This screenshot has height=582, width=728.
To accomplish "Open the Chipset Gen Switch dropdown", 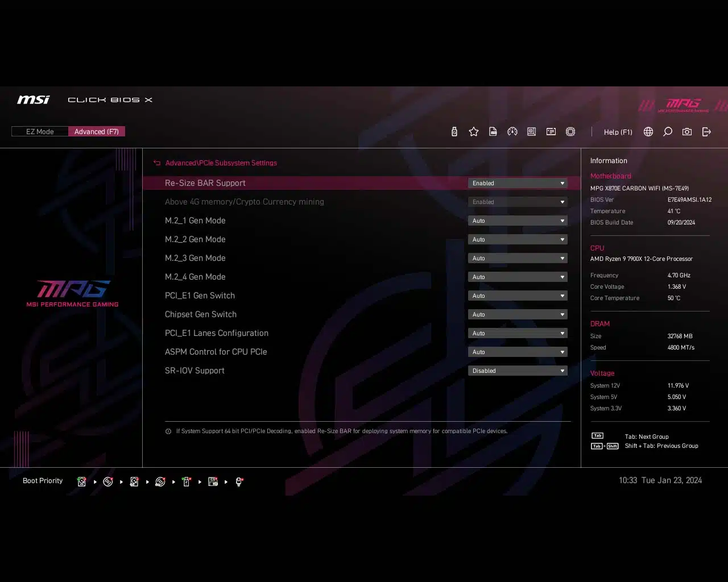I will (518, 314).
